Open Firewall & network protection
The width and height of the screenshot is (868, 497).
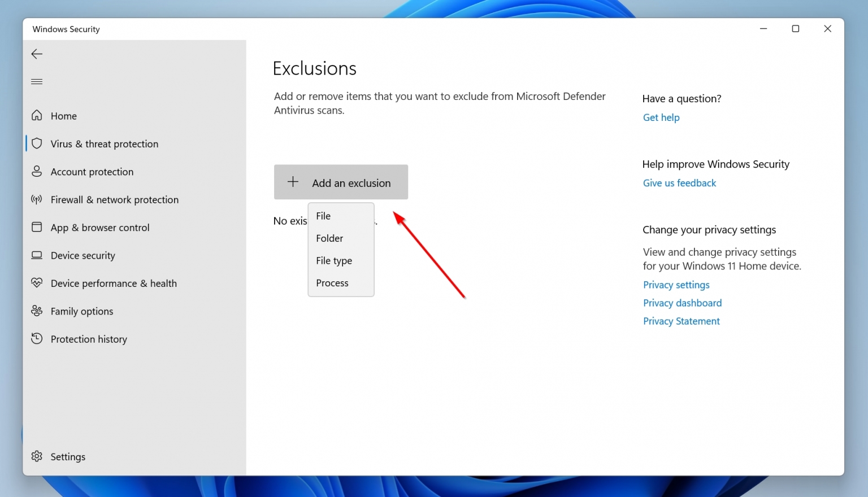coord(114,199)
